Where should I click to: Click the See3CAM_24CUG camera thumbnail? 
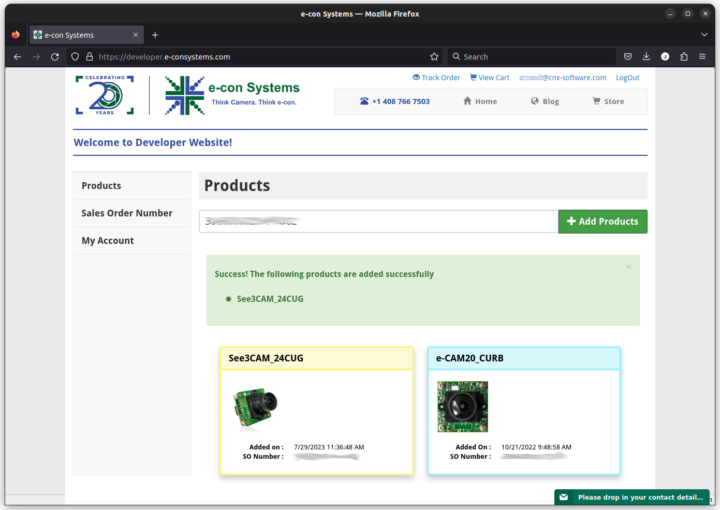(255, 407)
